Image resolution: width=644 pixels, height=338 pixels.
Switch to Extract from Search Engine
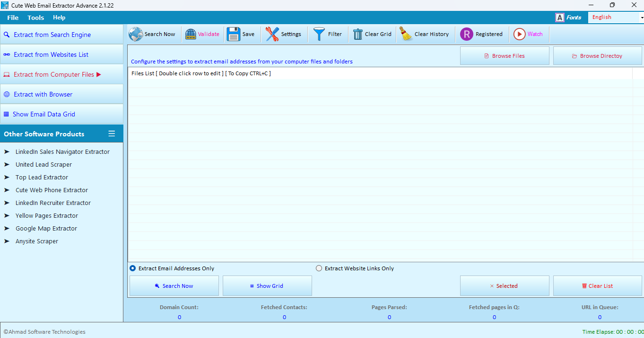61,35
